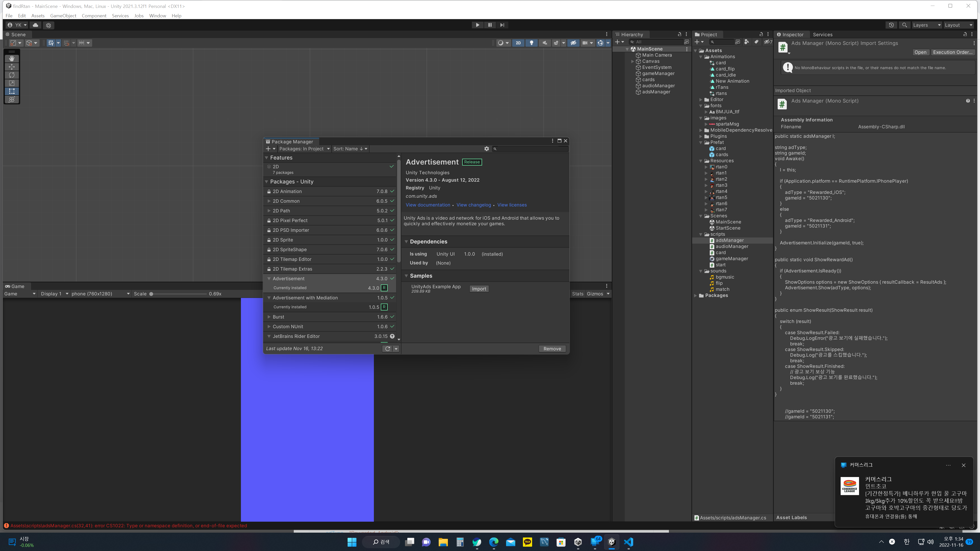The image size is (980, 551).
Task: Open the Window menu
Action: (x=157, y=16)
